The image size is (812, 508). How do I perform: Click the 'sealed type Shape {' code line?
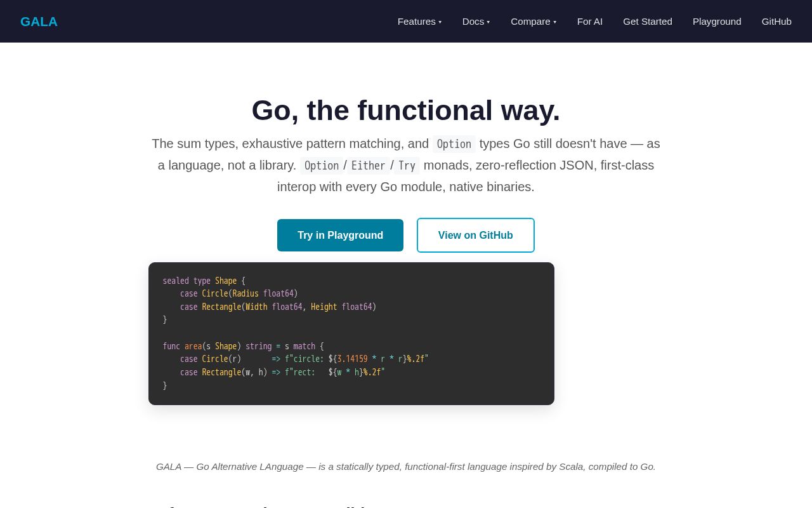click(204, 281)
